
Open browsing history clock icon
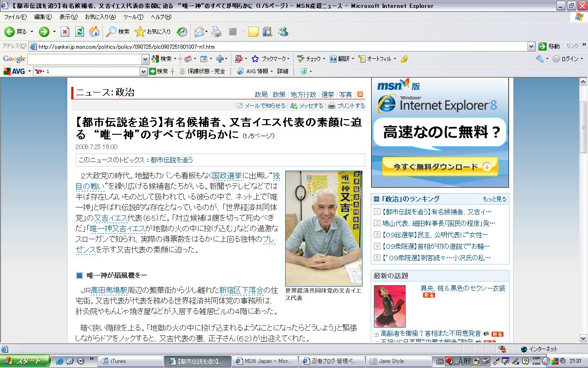click(x=182, y=32)
